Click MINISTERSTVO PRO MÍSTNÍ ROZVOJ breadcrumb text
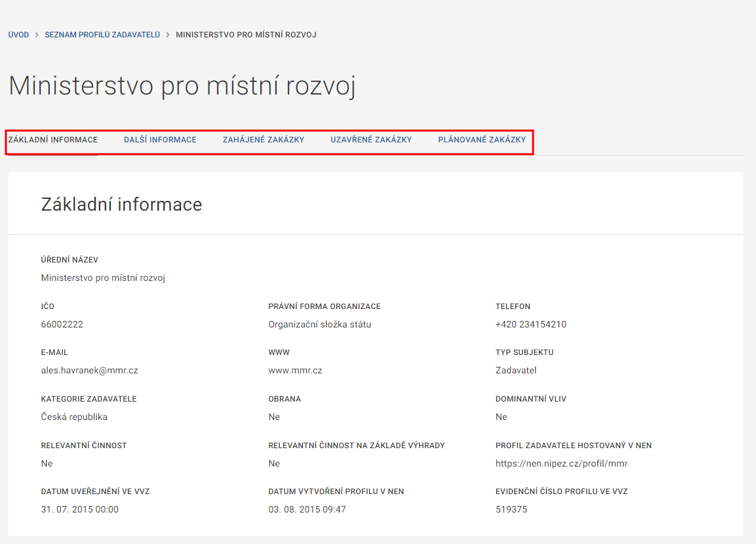756x544 pixels. (246, 35)
